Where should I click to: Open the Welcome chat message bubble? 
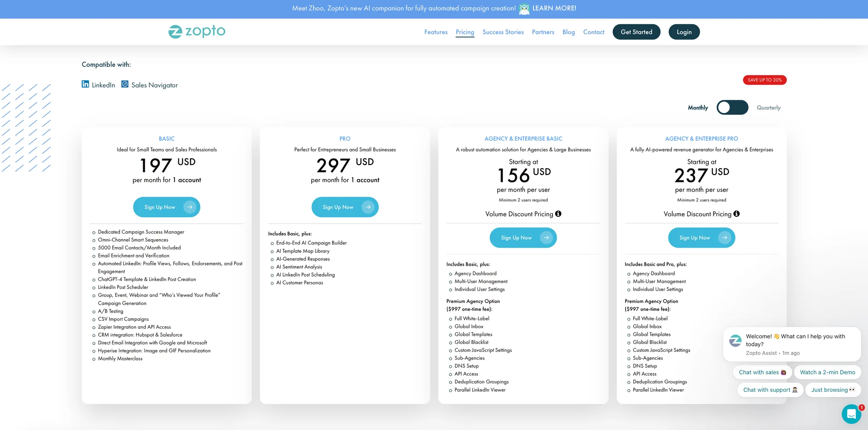pos(792,344)
